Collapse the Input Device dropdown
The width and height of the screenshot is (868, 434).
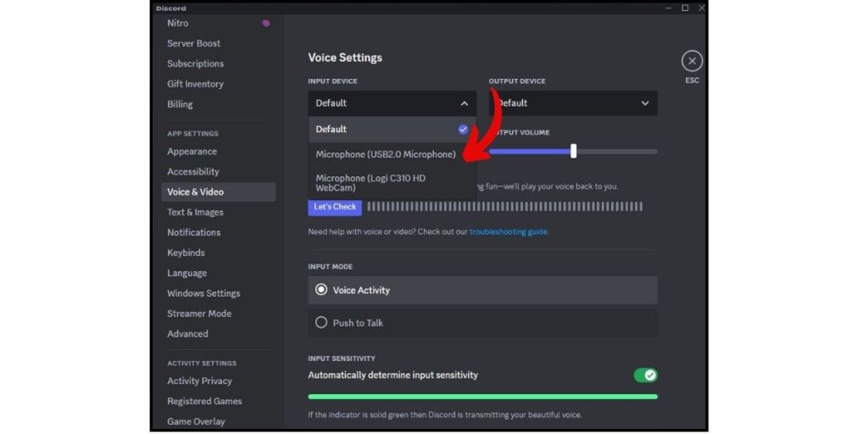point(392,103)
